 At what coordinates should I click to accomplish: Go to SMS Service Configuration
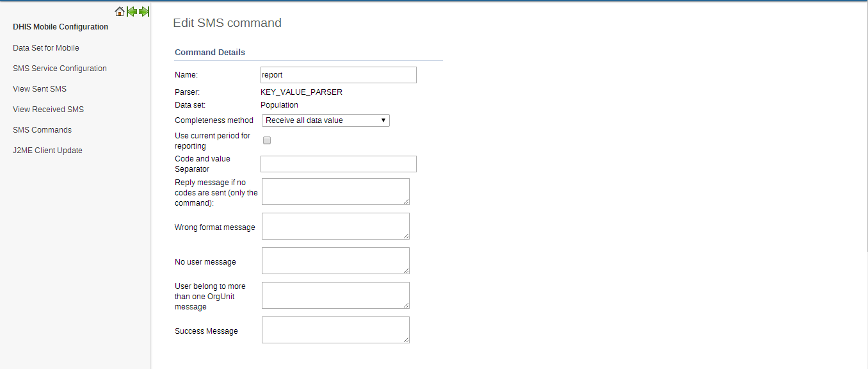(60, 69)
